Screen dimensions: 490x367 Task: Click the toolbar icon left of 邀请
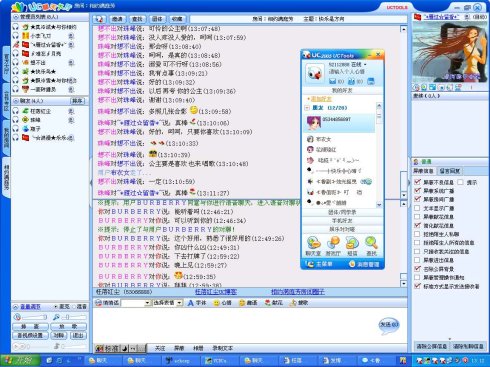[x=100, y=19]
